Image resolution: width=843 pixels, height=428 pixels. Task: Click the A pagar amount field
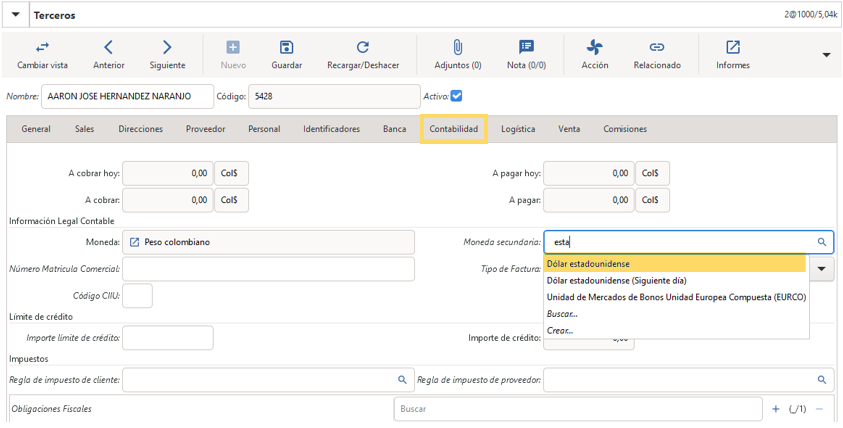coord(589,200)
